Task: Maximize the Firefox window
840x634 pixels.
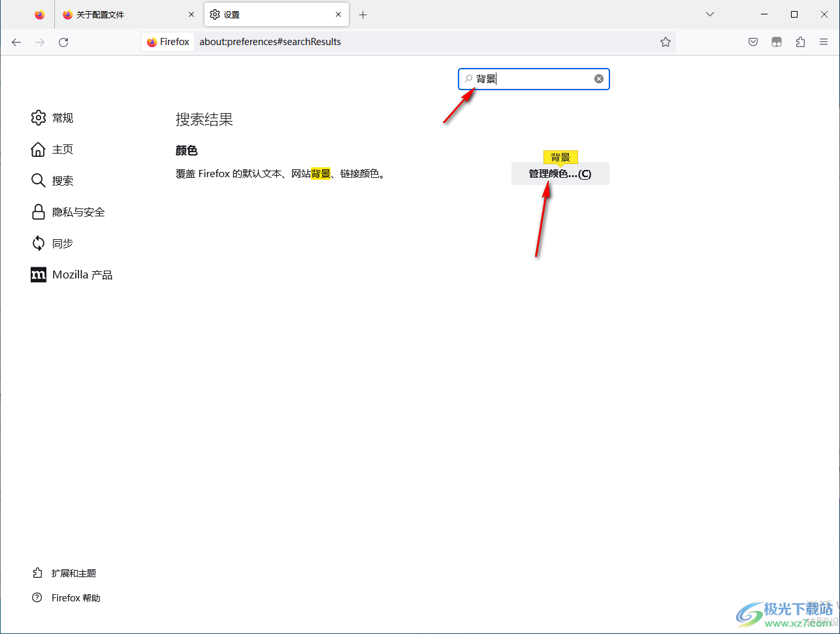Action: [x=794, y=14]
